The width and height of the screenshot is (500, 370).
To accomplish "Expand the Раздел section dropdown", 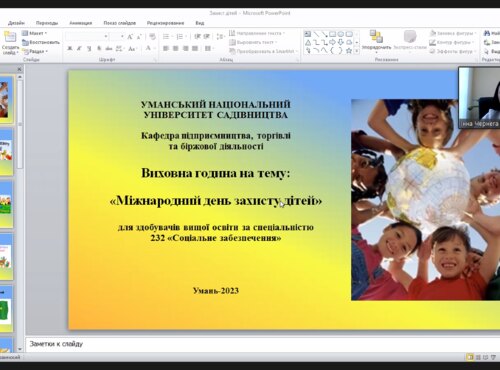I will tap(35, 51).
